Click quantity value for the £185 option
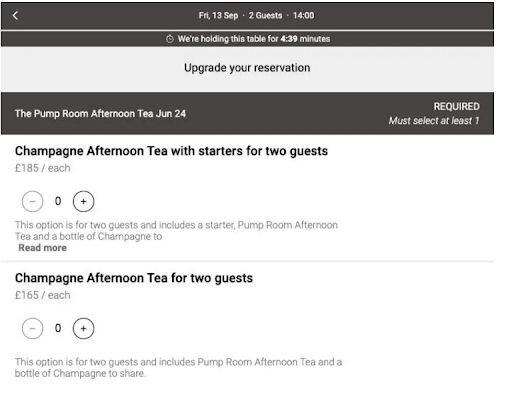The height and width of the screenshot is (395, 512). 58,201
